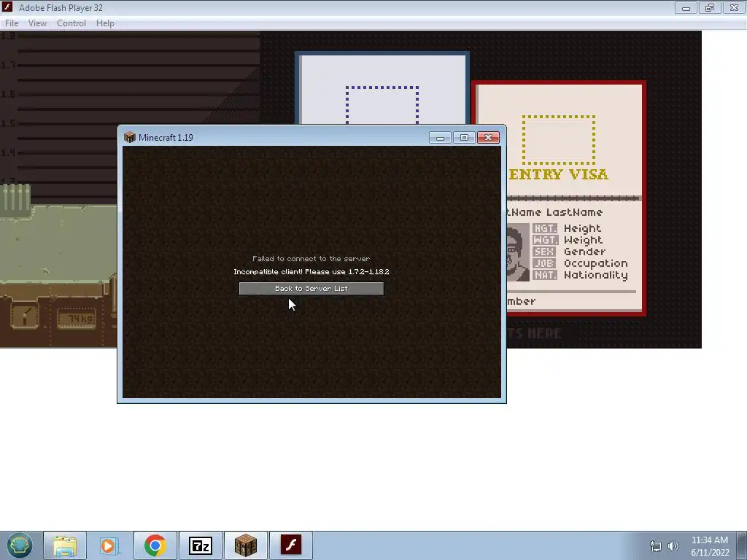Viewport: 747px width, 560px height.
Task: Open the Windows Start orb
Action: coord(19,545)
